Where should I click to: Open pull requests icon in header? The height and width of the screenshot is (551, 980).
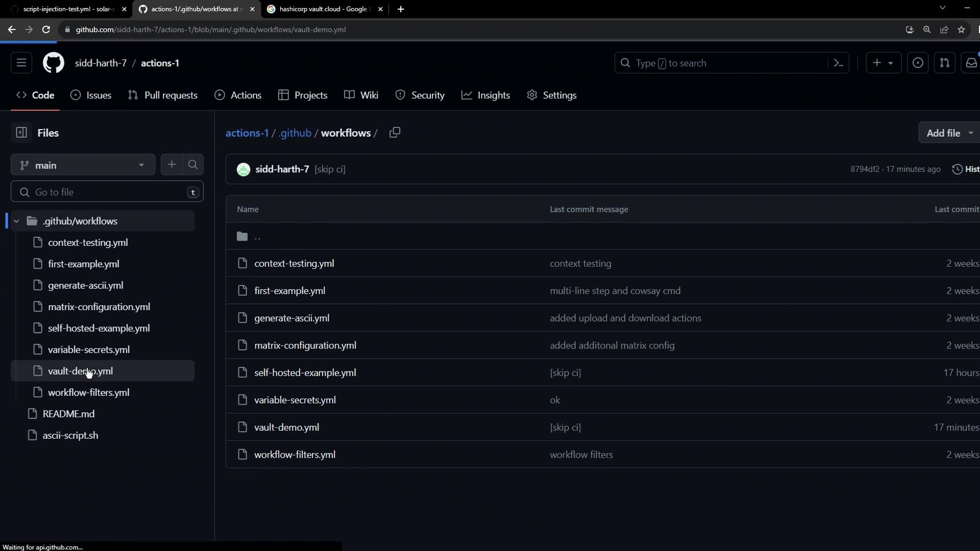[944, 63]
